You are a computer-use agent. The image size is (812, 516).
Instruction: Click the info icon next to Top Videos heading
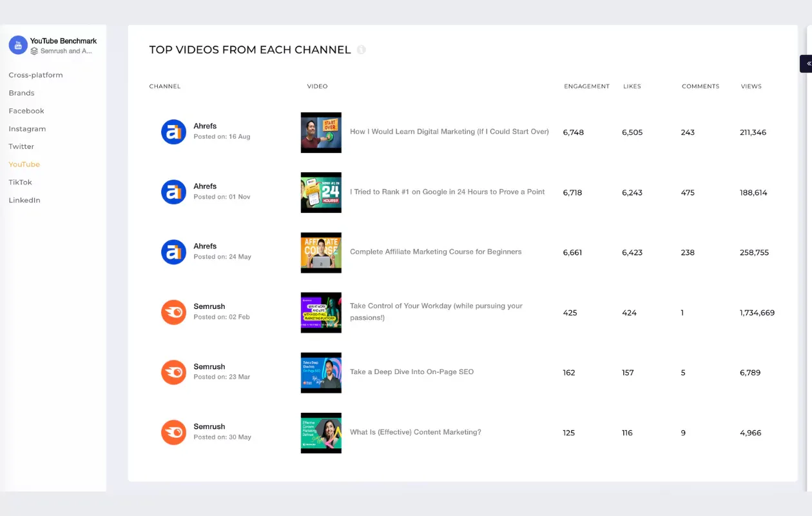click(362, 50)
